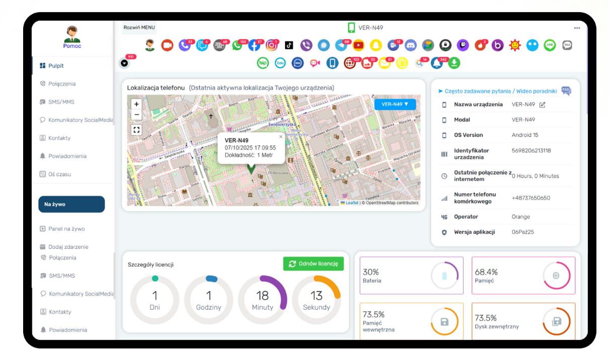Viewport: 609px width, 364px height.
Task: Click the Instagram icon
Action: point(272,45)
